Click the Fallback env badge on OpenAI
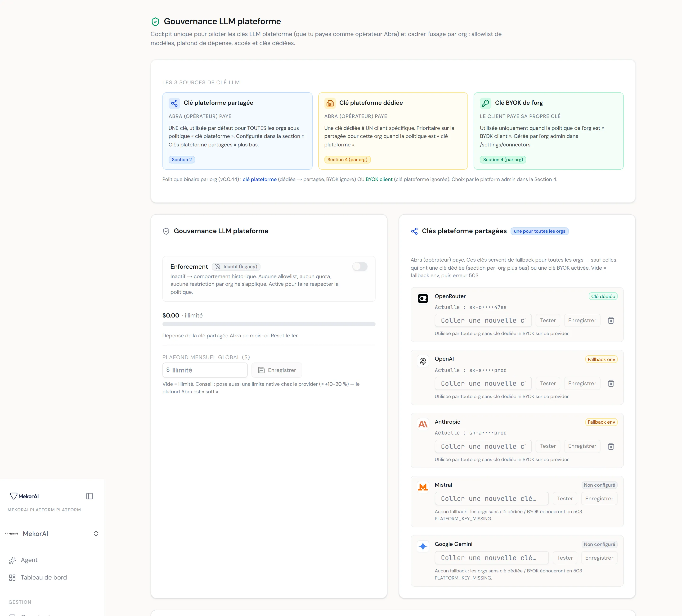Viewport: 682px width, 616px height. 601,359
